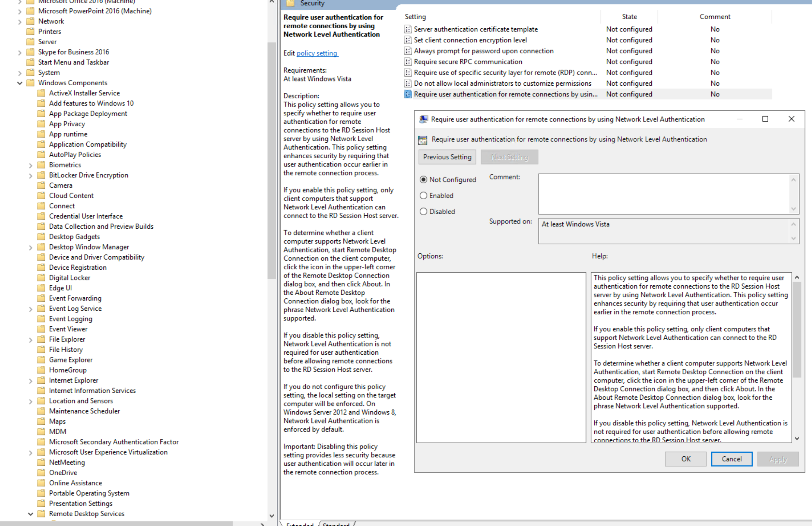Click the Server authentication certificate template policy icon
Screen dimensions: 812x526
click(x=408, y=29)
